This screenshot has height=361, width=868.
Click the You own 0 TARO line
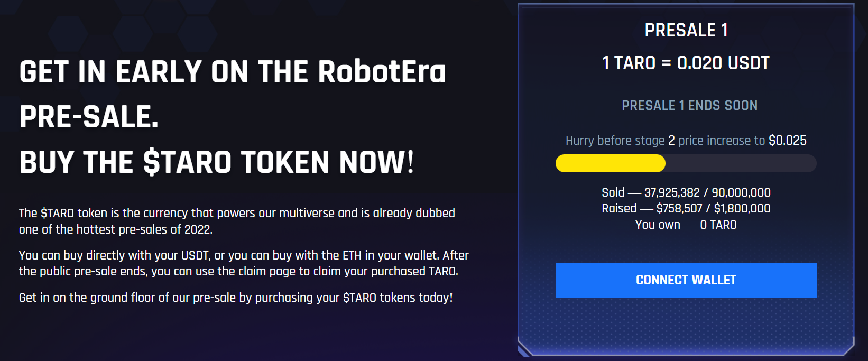coord(686,225)
